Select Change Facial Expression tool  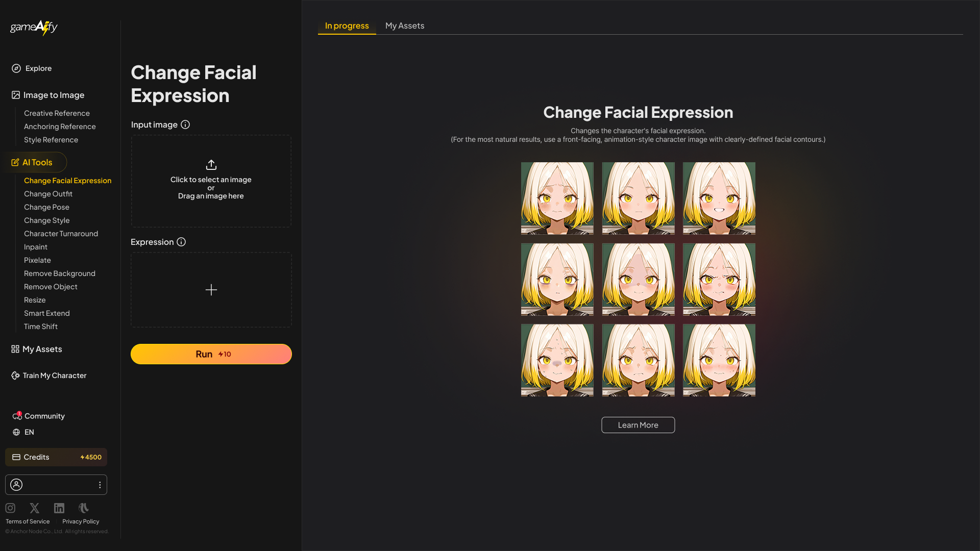point(67,181)
